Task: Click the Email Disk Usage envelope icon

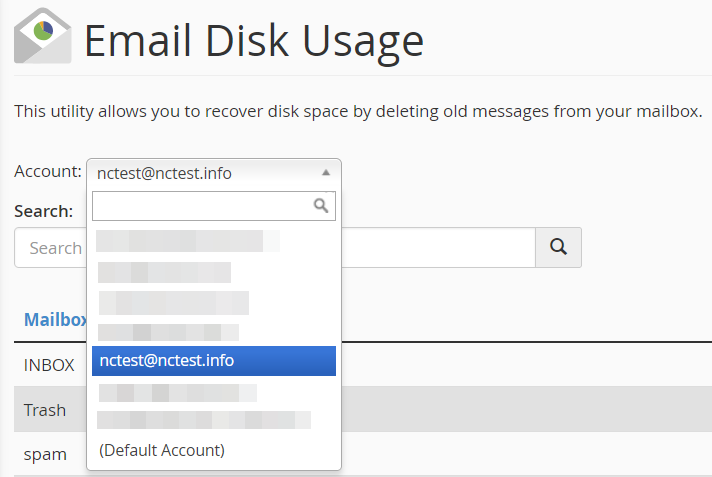Action: pos(42,35)
